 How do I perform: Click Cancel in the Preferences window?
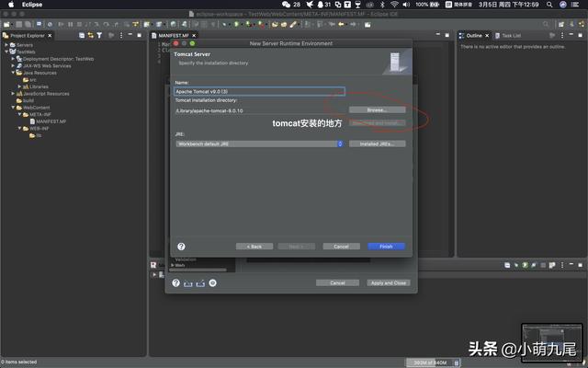tap(337, 282)
